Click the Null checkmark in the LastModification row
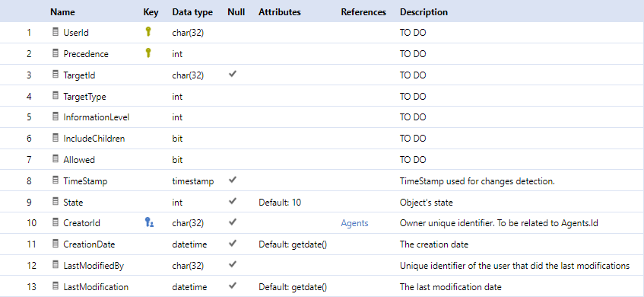 pyautogui.click(x=233, y=286)
